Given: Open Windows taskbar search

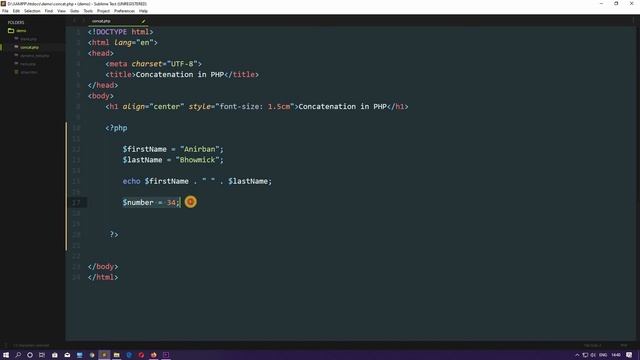Looking at the screenshot, I should point(18,355).
